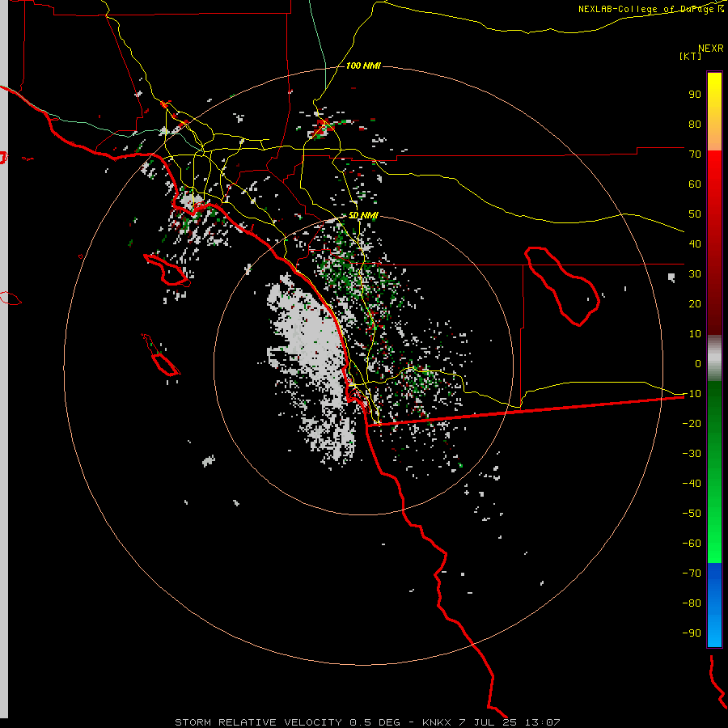Click the -90 knot scale label

(x=692, y=633)
